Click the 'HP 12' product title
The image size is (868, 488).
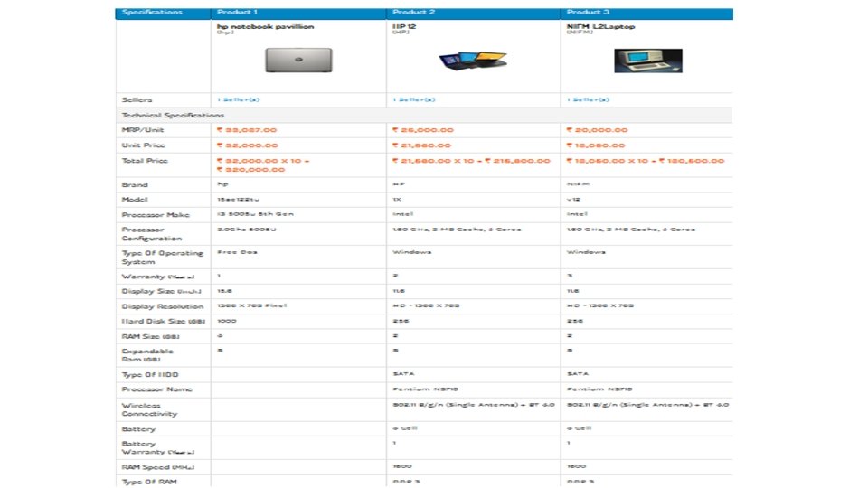click(x=404, y=26)
